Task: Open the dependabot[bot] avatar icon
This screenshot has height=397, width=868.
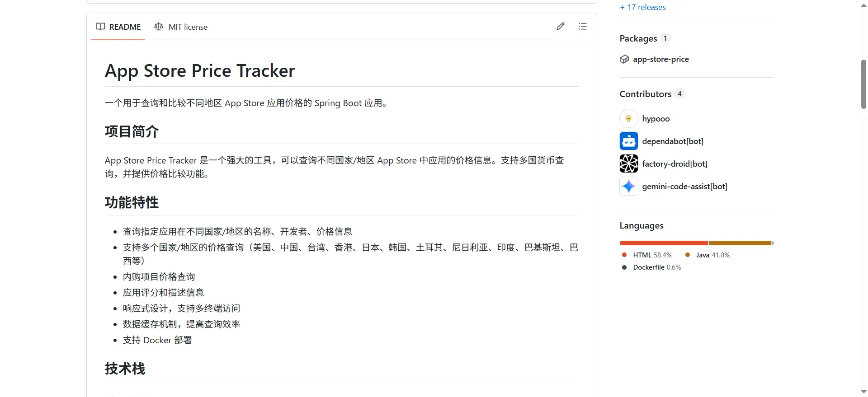Action: pos(628,141)
